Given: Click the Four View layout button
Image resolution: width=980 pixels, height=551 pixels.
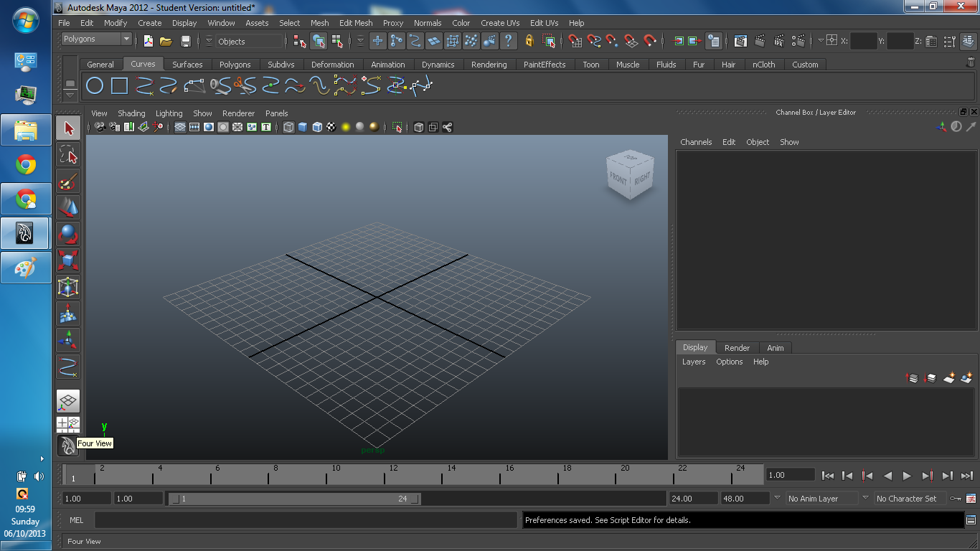Looking at the screenshot, I should 68,424.
